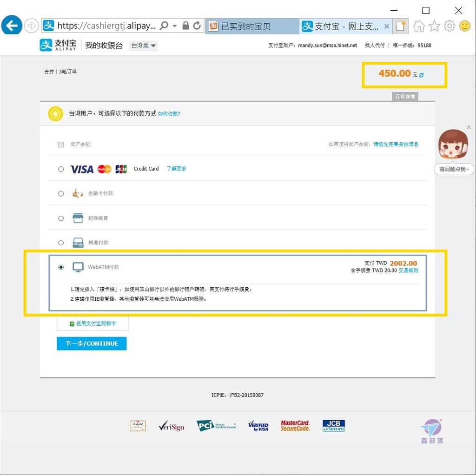Click the search magnifier in address bar
Viewport: 476px width, 475px height.
(164, 26)
